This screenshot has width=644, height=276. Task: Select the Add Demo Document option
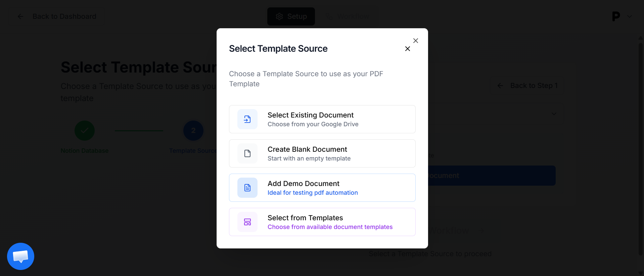(322, 188)
